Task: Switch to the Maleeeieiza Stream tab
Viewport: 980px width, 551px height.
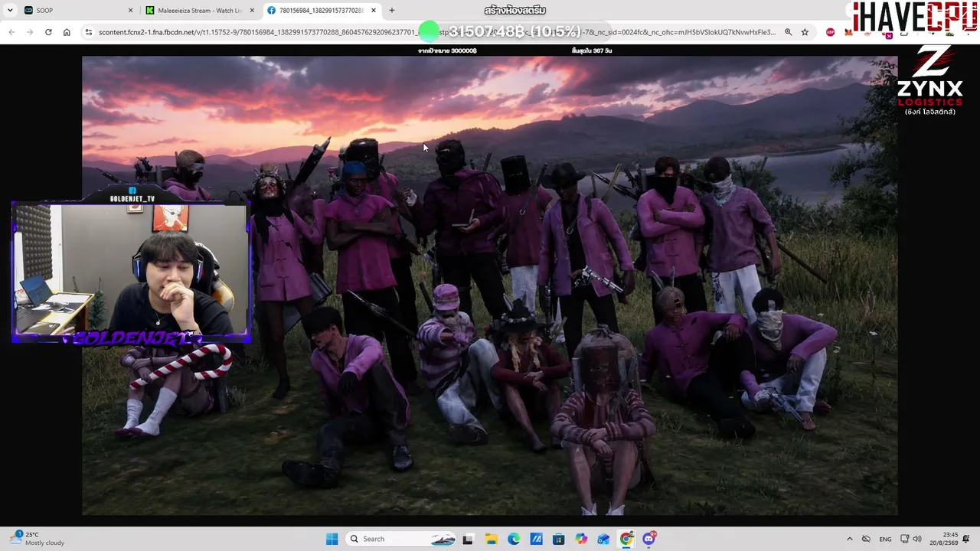Action: [201, 11]
